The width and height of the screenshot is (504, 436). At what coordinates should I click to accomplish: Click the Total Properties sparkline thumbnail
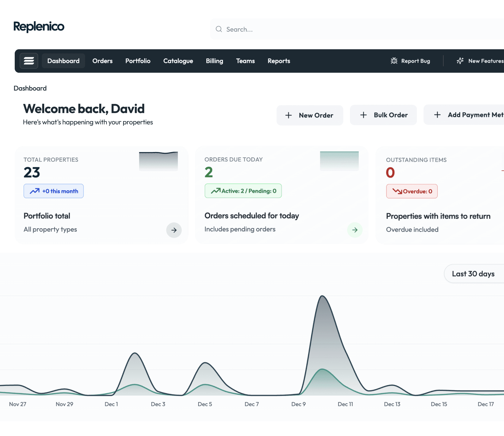point(158,161)
